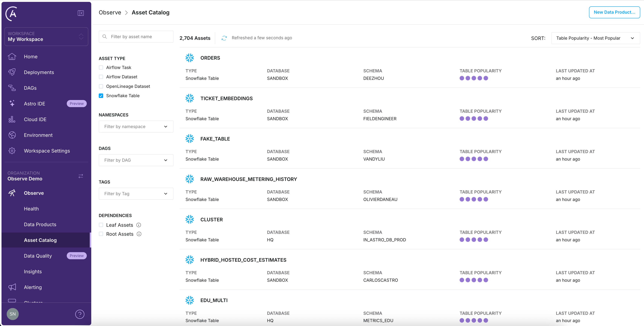
Task: Open Deployments from the sidebar
Action: 39,72
